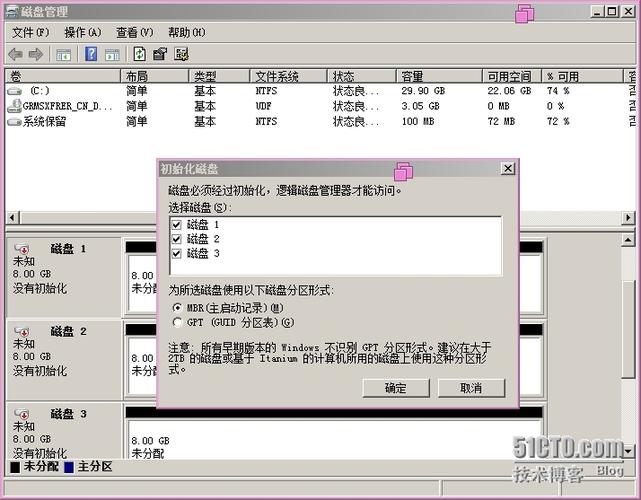Confirm with the 确定 button
Viewport: 641px width, 500px height.
[396, 388]
